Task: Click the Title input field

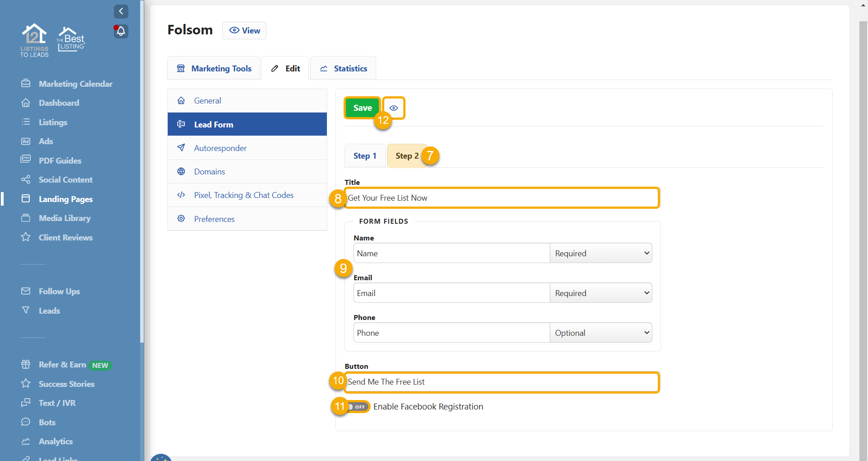Action: (501, 198)
